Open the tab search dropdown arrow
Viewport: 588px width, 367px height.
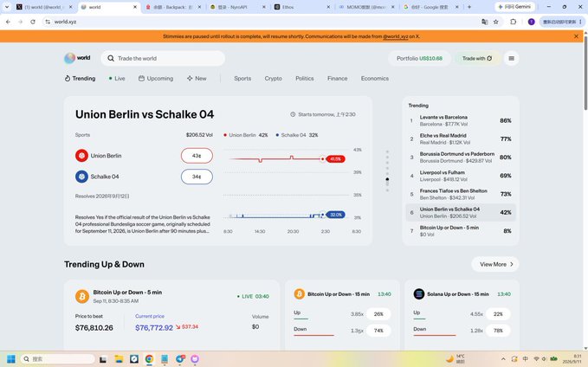click(7, 7)
